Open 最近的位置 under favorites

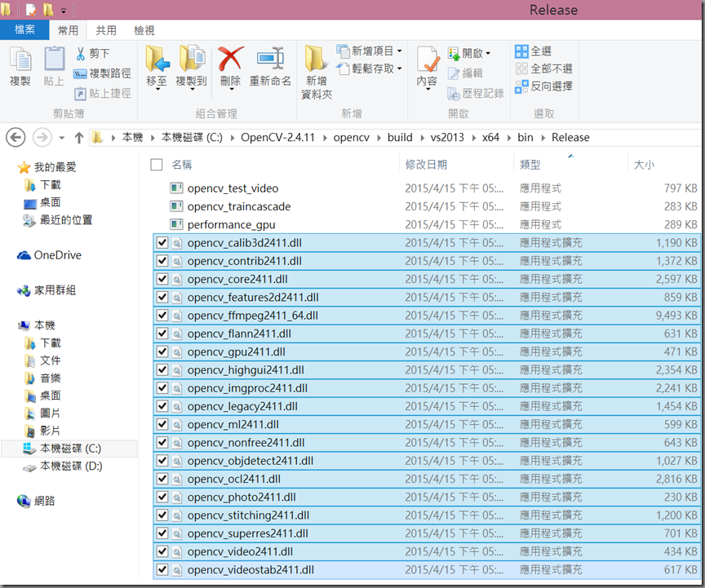click(58, 220)
